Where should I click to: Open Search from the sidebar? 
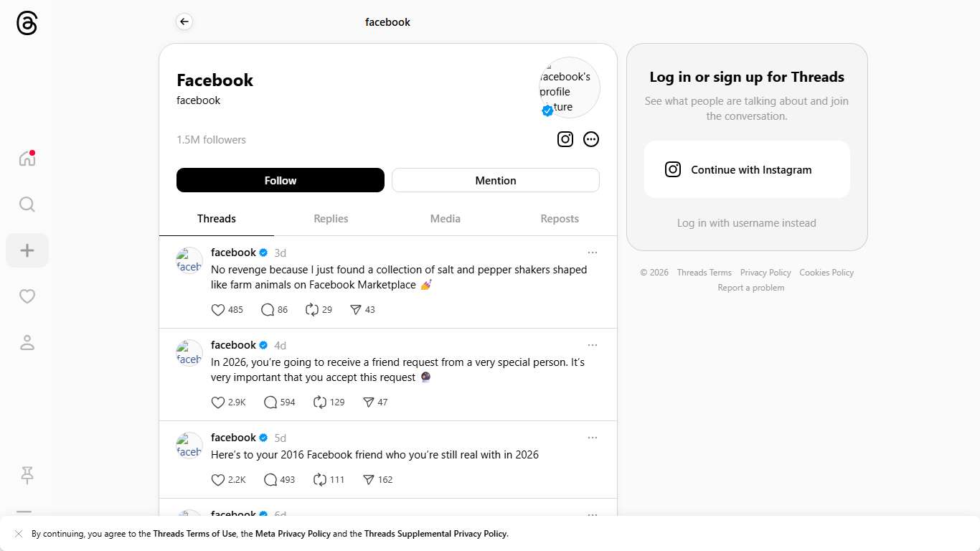[27, 204]
